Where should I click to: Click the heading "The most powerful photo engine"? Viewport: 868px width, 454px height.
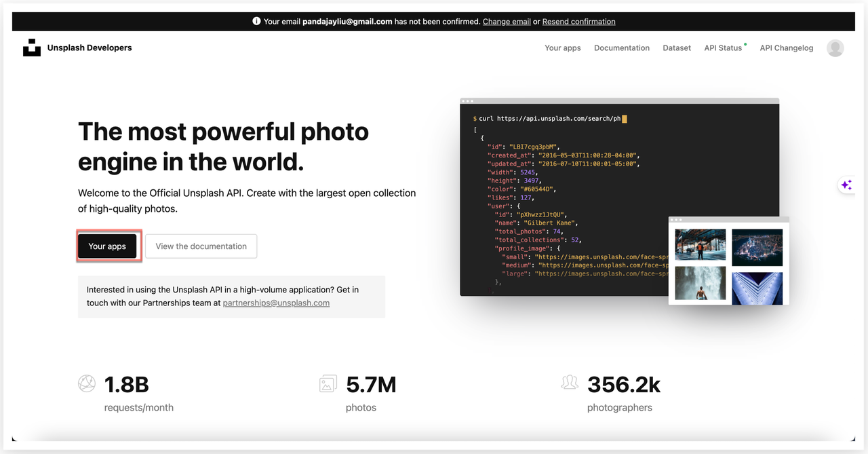224,131
